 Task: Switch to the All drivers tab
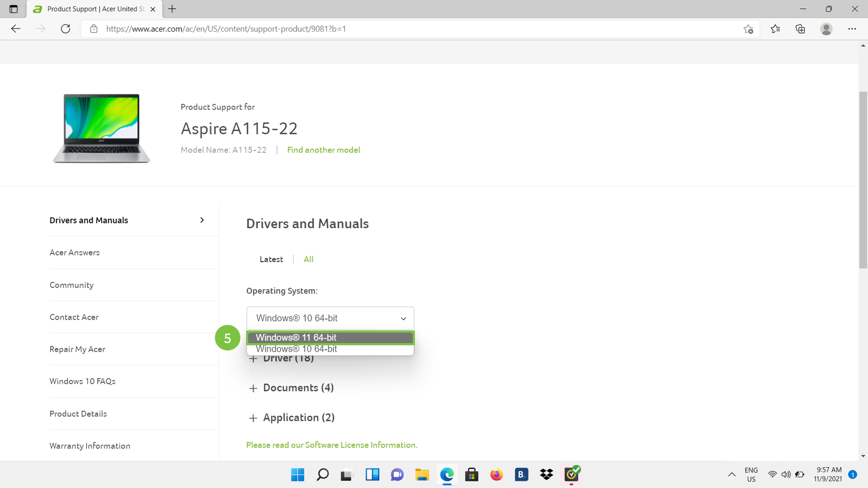(x=308, y=259)
